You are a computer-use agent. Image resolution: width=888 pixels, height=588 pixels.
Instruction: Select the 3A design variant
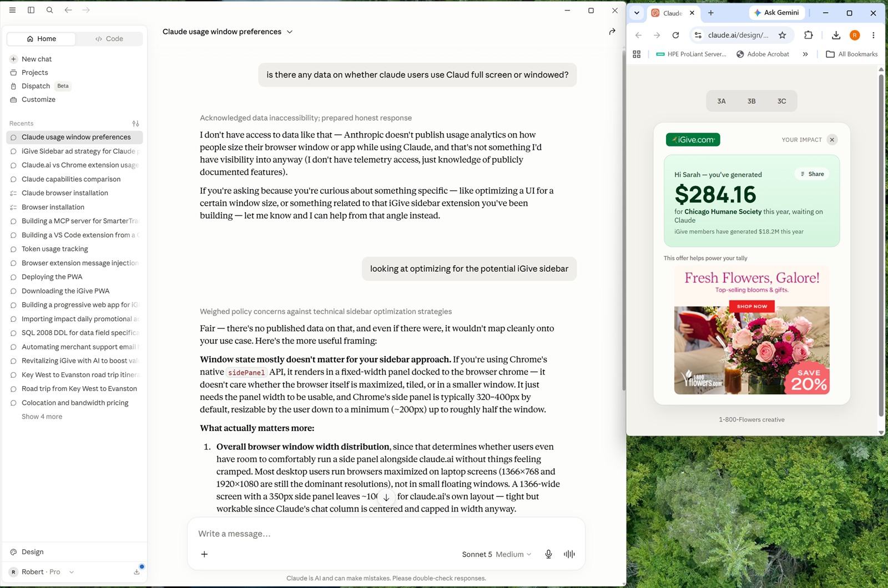click(721, 101)
